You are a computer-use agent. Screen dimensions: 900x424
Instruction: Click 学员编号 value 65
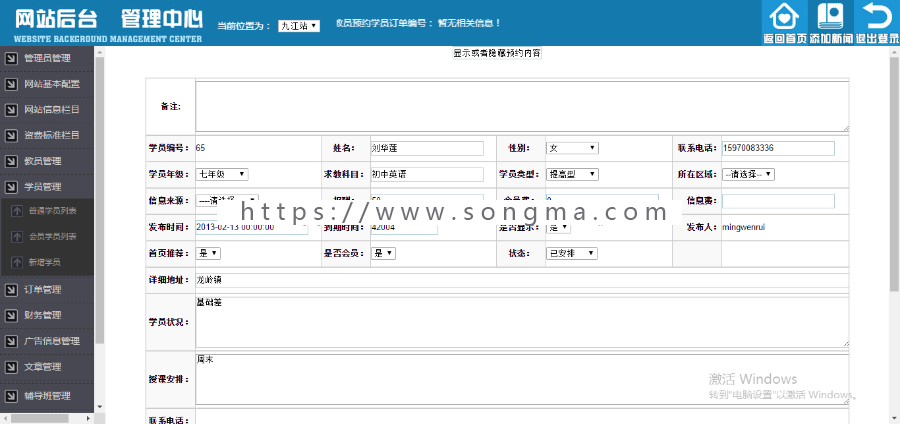coord(200,148)
